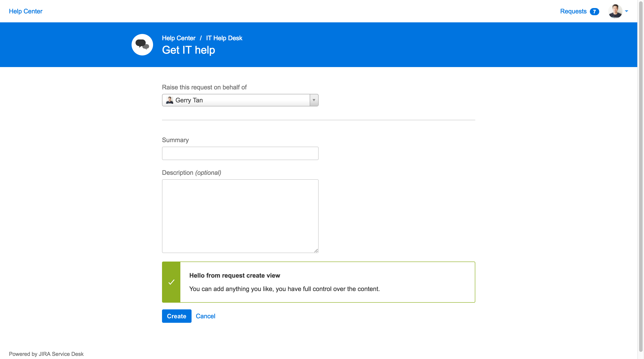Focus the Summary input field
Screen dimensions: 644x359
click(x=240, y=153)
